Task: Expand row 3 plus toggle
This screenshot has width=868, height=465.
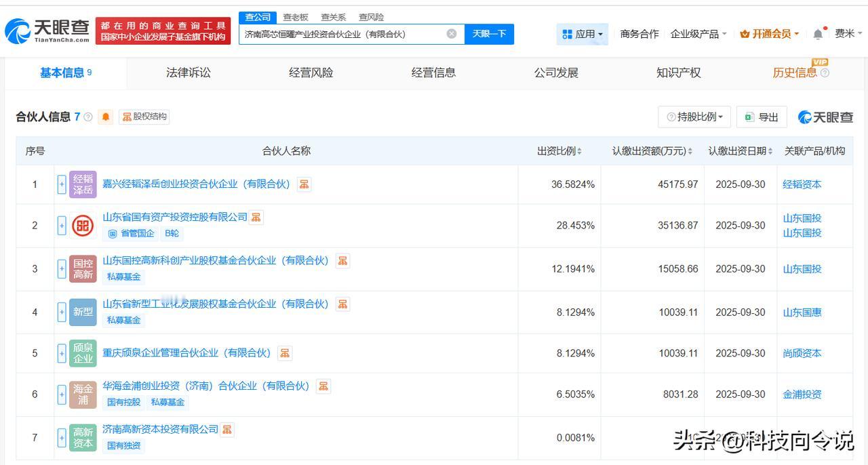Action: pyautogui.click(x=62, y=269)
